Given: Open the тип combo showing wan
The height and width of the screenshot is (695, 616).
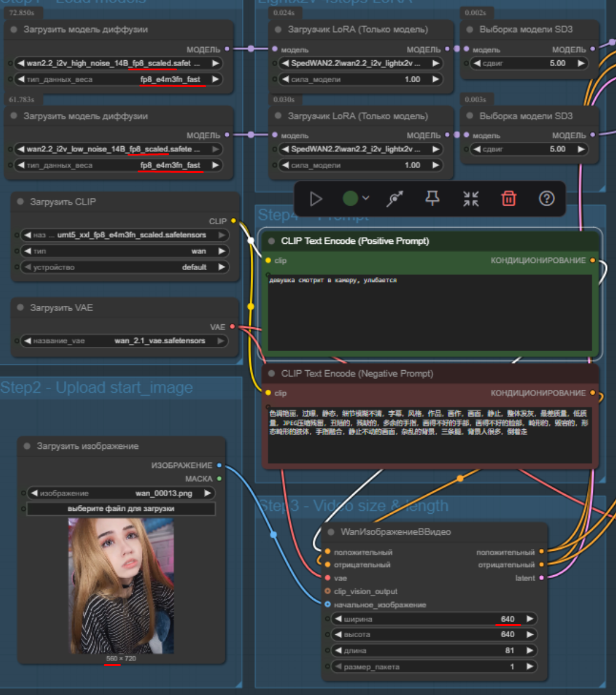Looking at the screenshot, I should [x=125, y=251].
